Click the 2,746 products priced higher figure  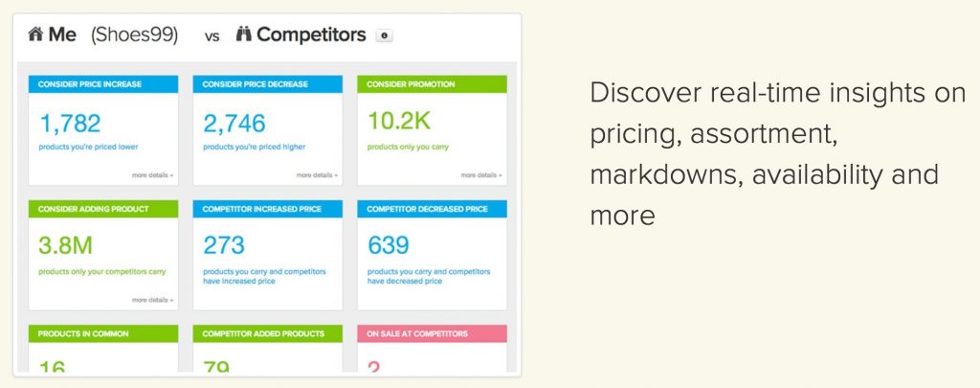coord(234,123)
